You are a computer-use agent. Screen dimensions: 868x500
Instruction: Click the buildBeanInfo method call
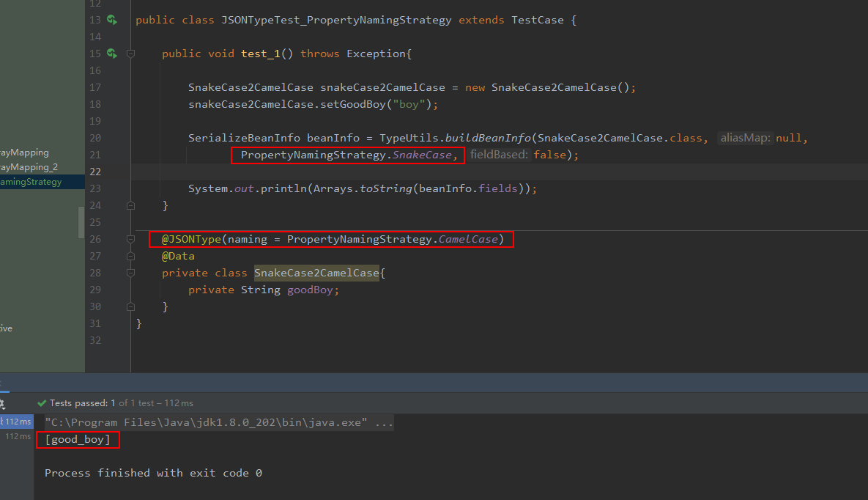[488, 138]
